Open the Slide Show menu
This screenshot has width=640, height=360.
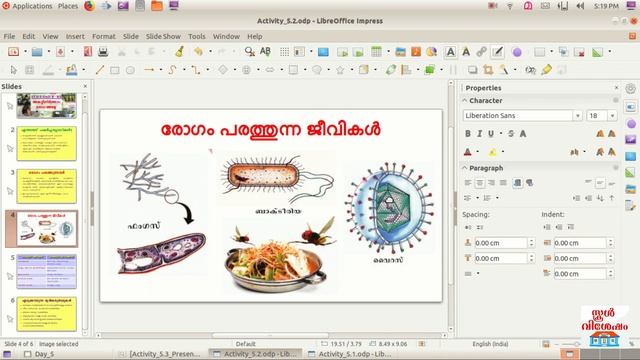[x=163, y=36]
